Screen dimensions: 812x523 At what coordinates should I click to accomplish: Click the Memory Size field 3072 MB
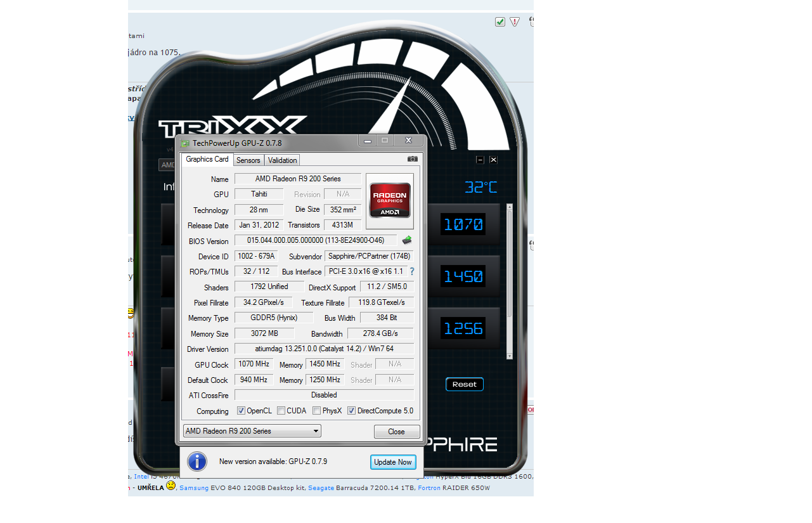(264, 333)
